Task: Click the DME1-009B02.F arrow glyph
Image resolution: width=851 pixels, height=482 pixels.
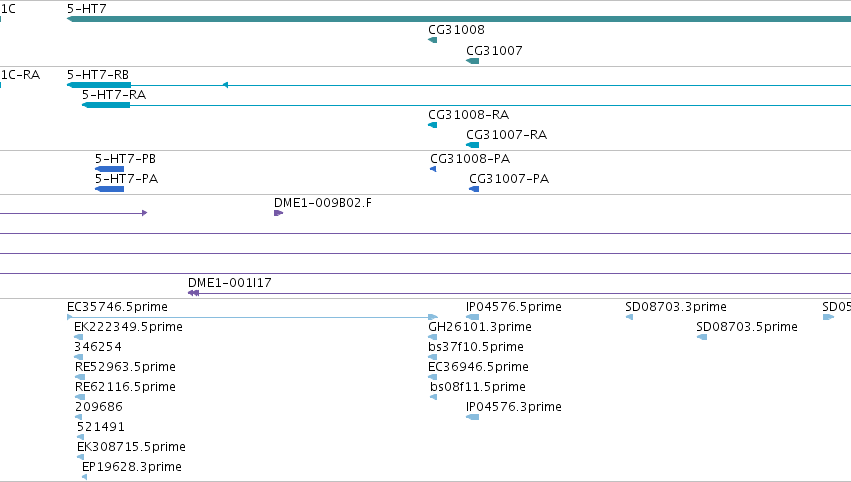Action: coord(278,213)
